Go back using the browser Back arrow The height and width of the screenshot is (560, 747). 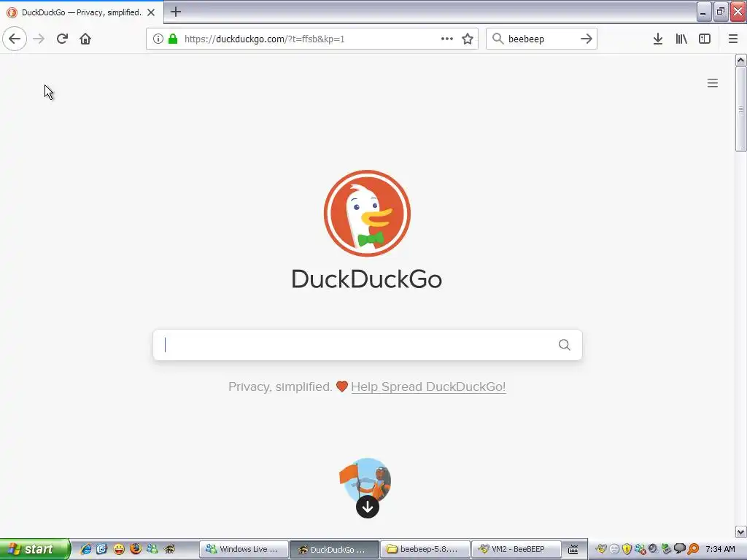15,39
